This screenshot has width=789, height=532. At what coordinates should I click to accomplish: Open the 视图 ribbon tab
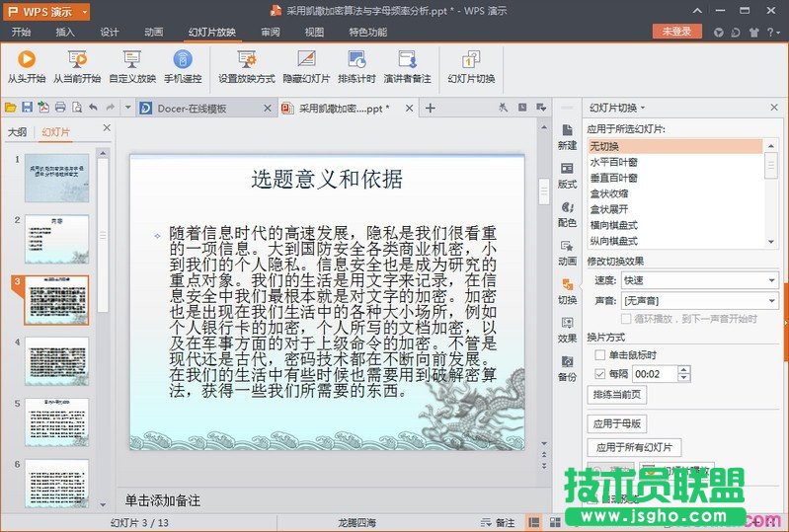pyautogui.click(x=314, y=33)
